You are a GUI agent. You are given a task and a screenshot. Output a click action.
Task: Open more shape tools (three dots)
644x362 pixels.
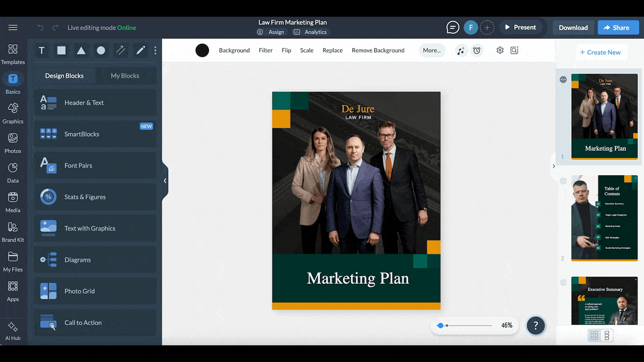156,50
